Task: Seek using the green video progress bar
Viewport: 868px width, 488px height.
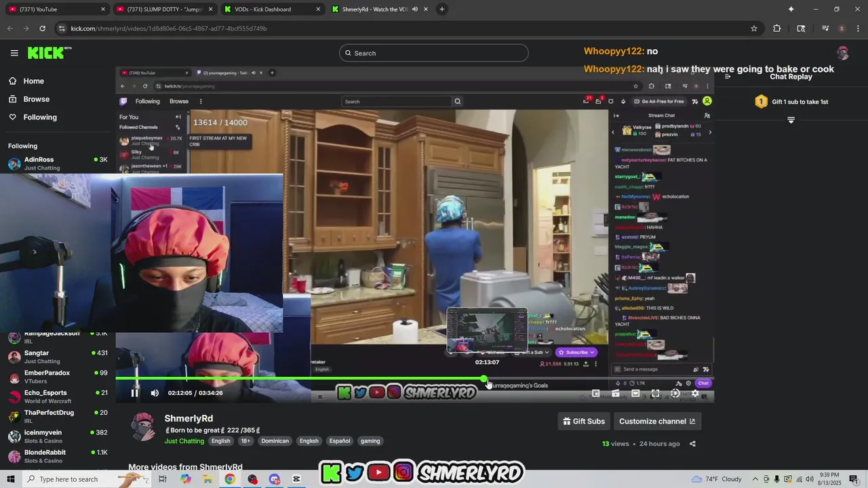Action: point(414,378)
